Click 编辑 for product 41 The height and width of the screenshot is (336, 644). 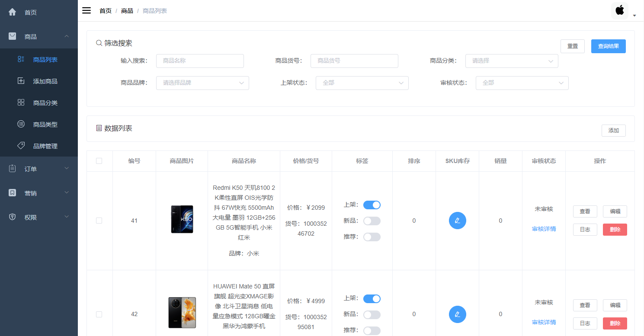(615, 211)
